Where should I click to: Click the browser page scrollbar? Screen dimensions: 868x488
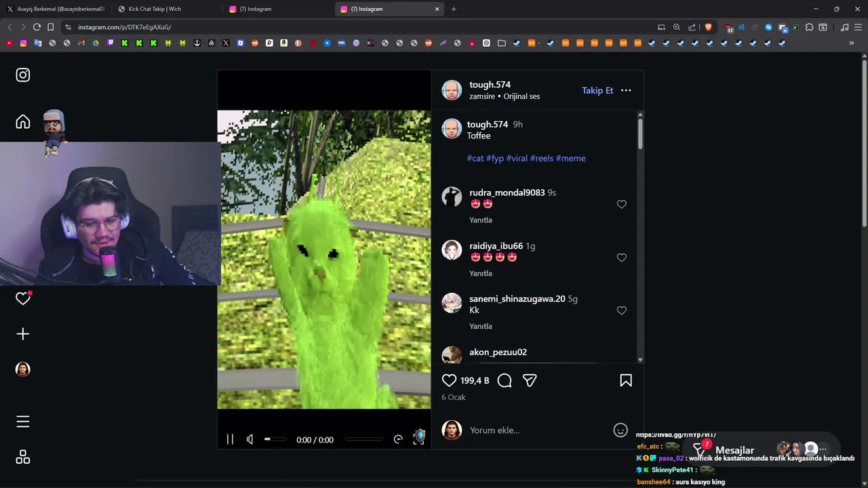[x=864, y=142]
